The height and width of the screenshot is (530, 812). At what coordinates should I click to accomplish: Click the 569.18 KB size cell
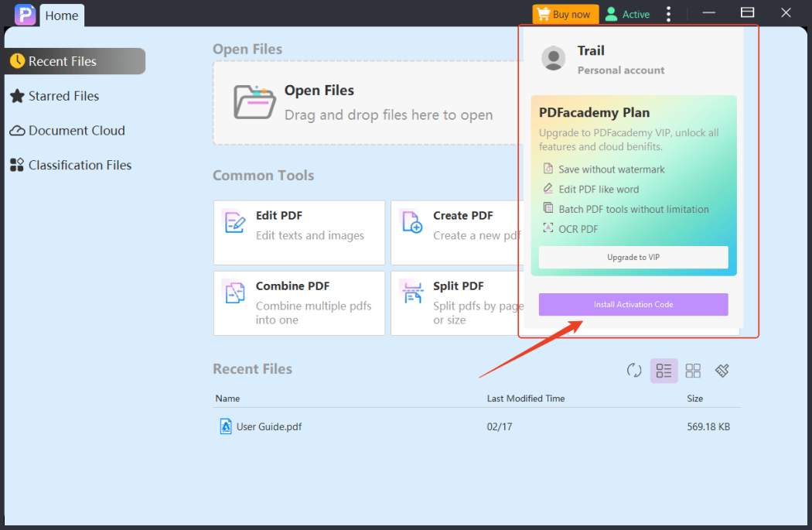pyautogui.click(x=708, y=427)
